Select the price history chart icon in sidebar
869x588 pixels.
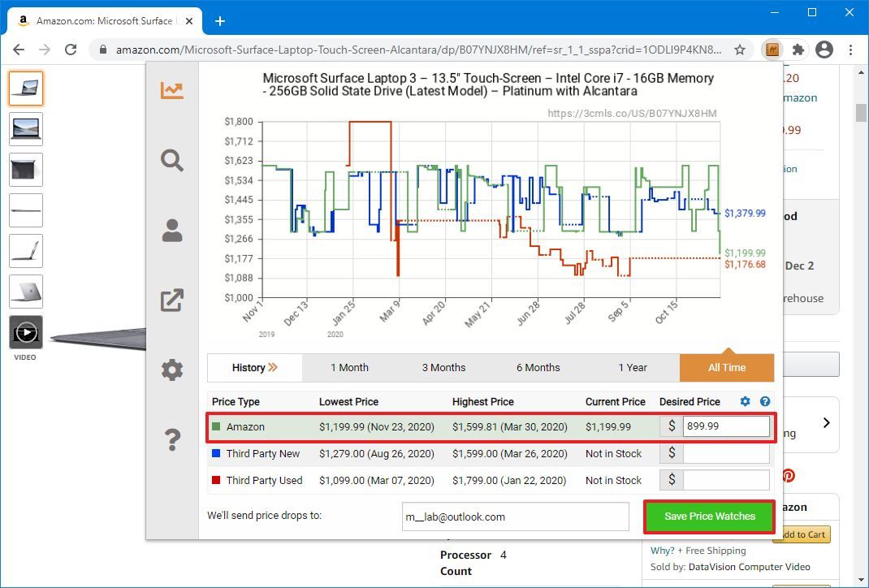[x=171, y=90]
